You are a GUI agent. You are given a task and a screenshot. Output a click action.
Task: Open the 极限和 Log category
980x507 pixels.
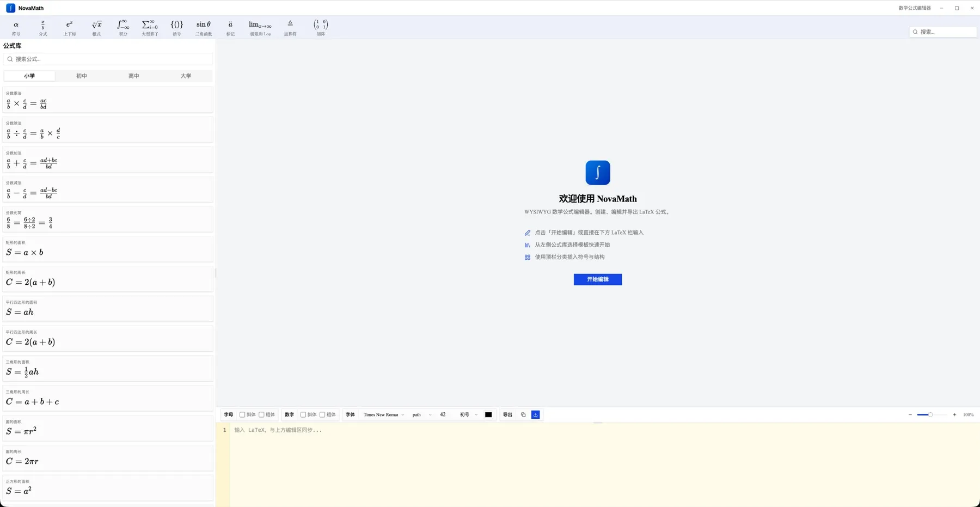(x=260, y=28)
